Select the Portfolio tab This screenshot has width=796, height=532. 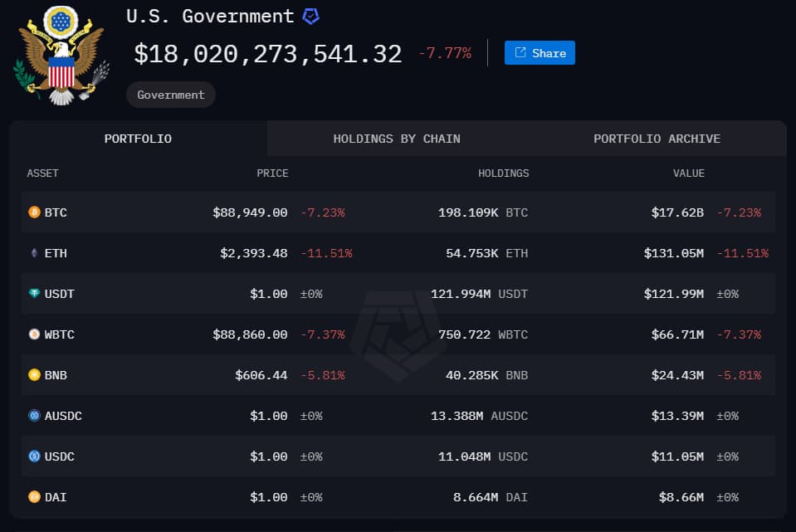click(138, 139)
